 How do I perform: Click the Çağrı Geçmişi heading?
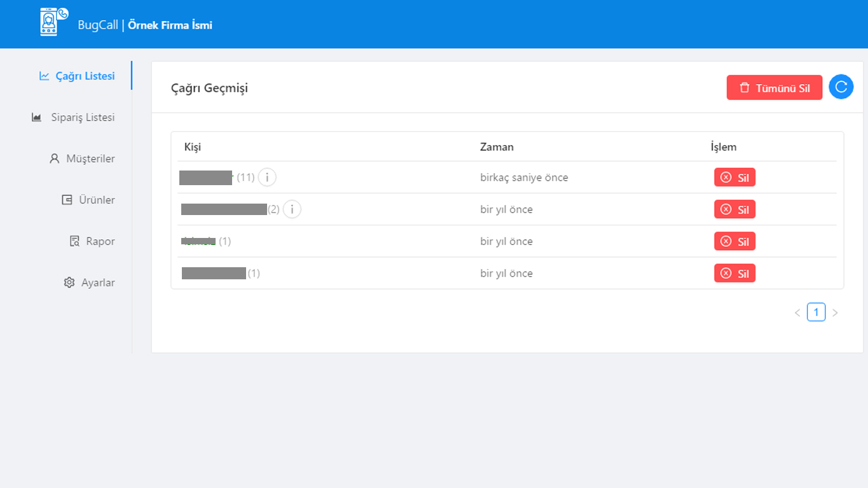(209, 88)
